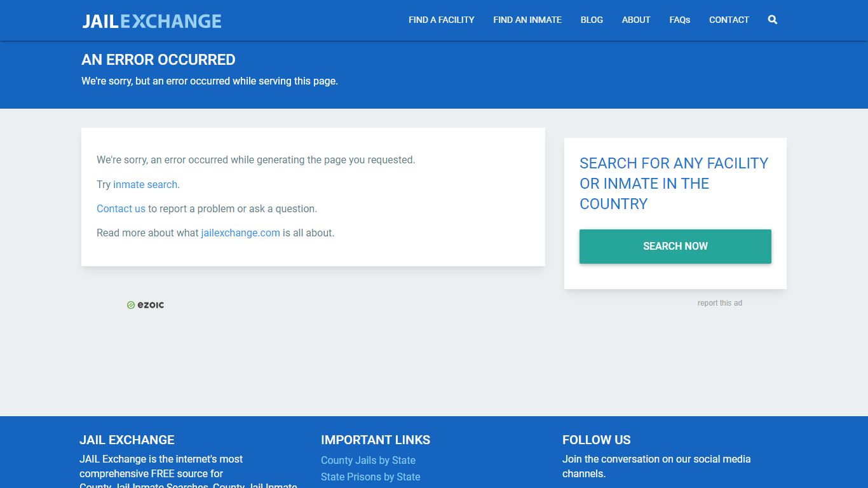The height and width of the screenshot is (488, 868).
Task: Click the SEARCH NOW button
Action: (675, 247)
